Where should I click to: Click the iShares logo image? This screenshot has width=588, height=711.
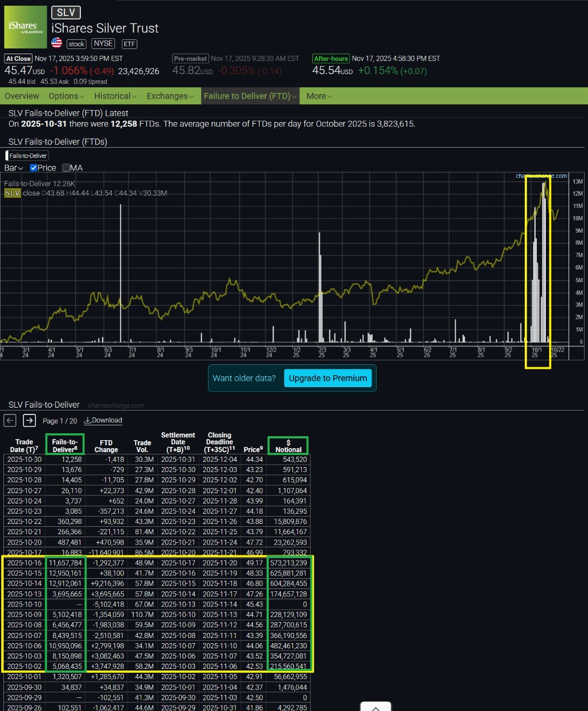point(26,27)
